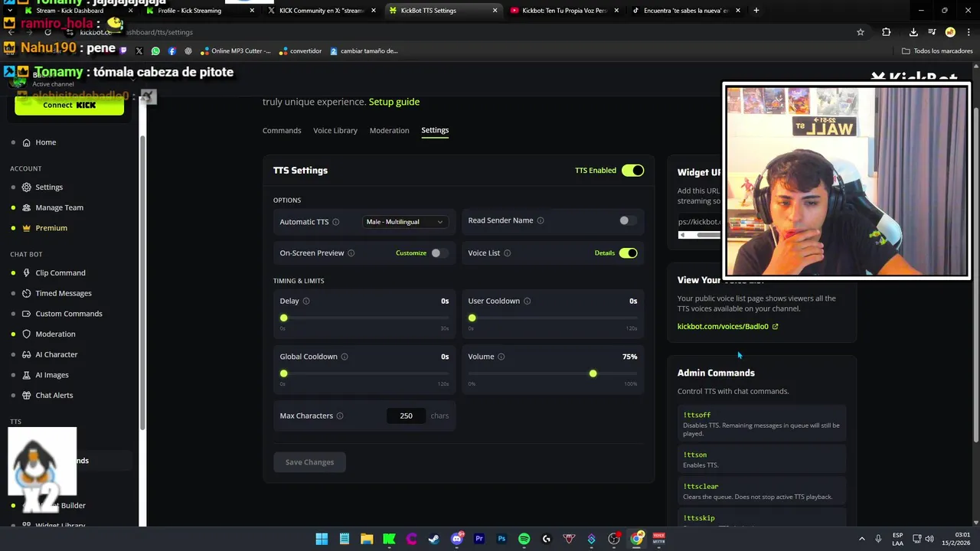This screenshot has width=980, height=551.
Task: Click info icon next to Volume
Action: 501,357
